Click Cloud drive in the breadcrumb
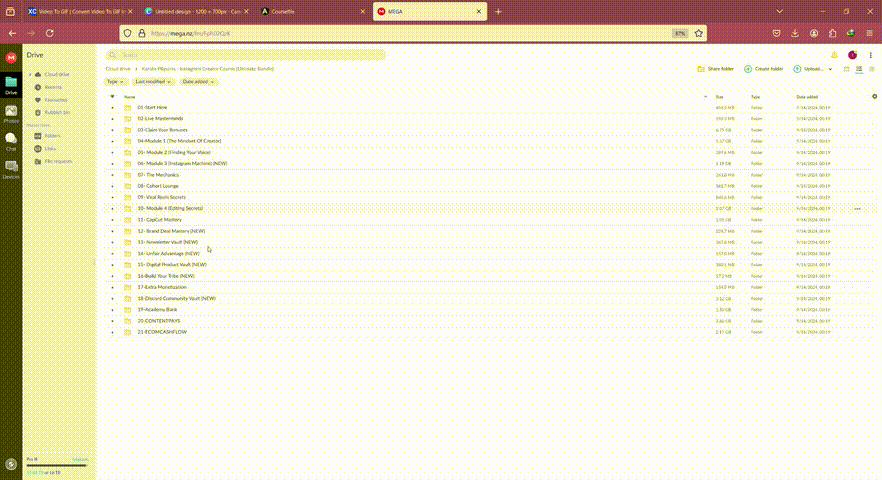 tap(118, 69)
